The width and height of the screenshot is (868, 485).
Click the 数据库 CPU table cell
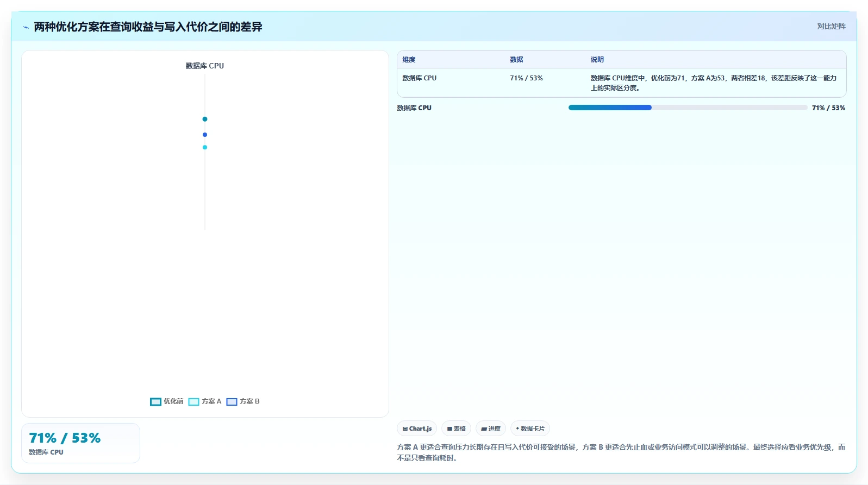[419, 78]
